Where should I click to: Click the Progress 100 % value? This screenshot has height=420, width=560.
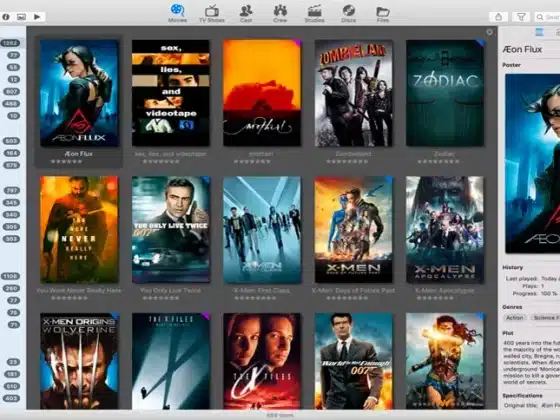[549, 294]
